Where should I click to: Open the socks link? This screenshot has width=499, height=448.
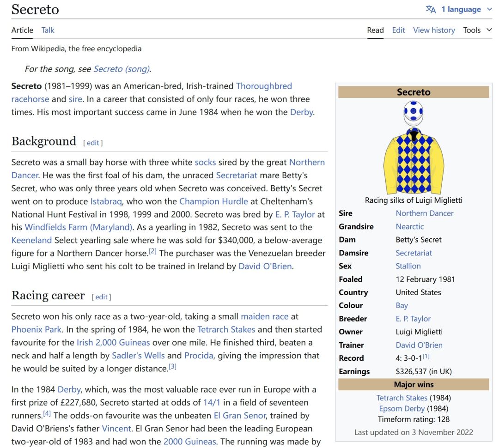[205, 162]
